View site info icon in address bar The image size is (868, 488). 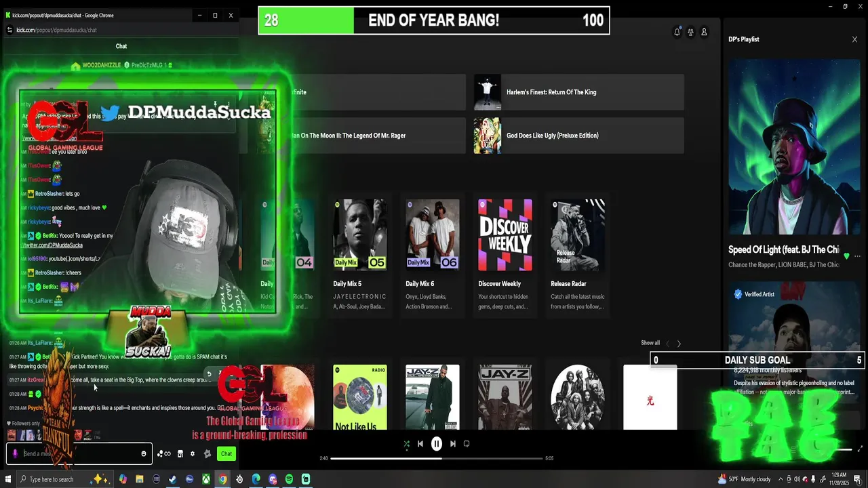pos(9,30)
